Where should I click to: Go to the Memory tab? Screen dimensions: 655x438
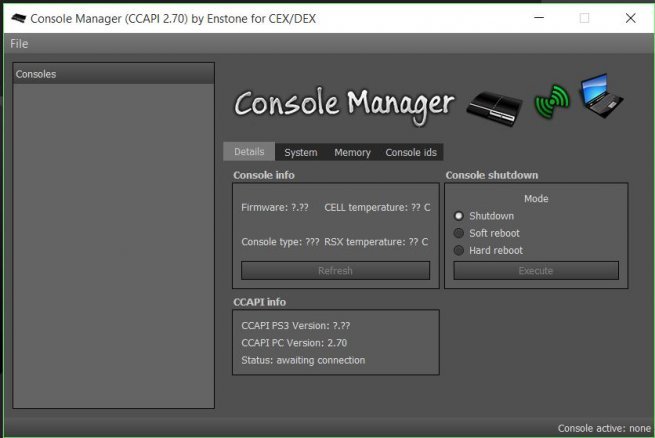tap(352, 152)
